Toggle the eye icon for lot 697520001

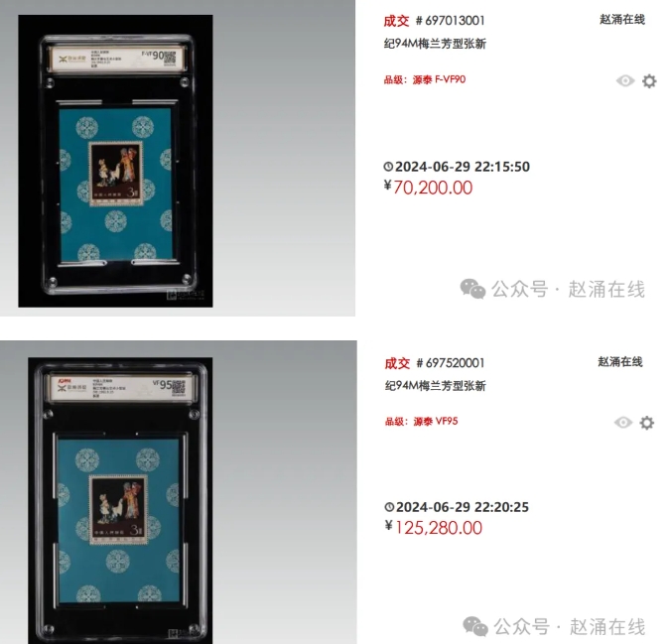[623, 423]
